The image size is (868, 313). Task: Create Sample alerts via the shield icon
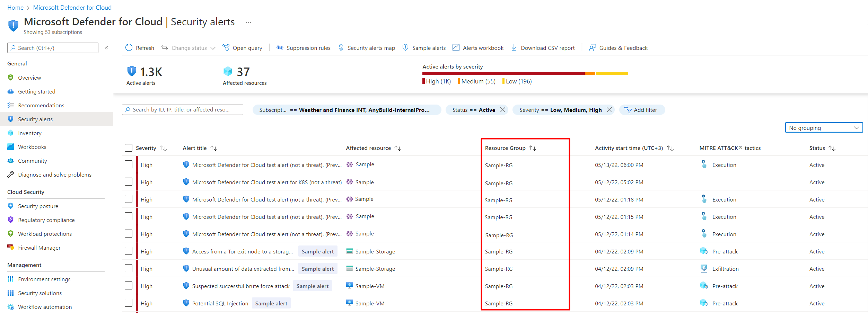point(405,48)
